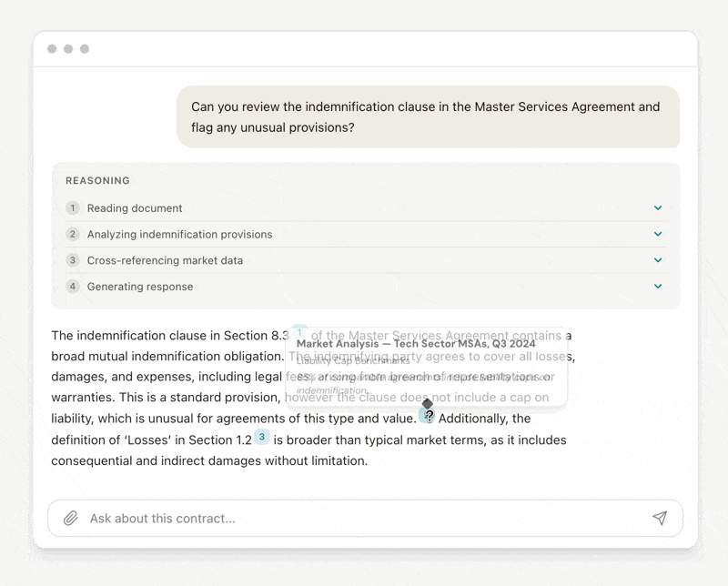Click the paperclip attachment icon
The height and width of the screenshot is (586, 728).
(x=71, y=518)
